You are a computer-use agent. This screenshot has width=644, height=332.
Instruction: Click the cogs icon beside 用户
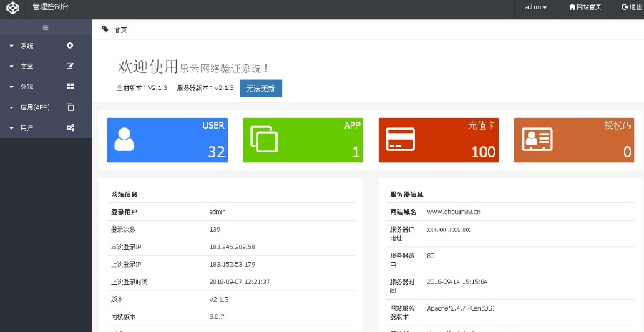coord(70,128)
